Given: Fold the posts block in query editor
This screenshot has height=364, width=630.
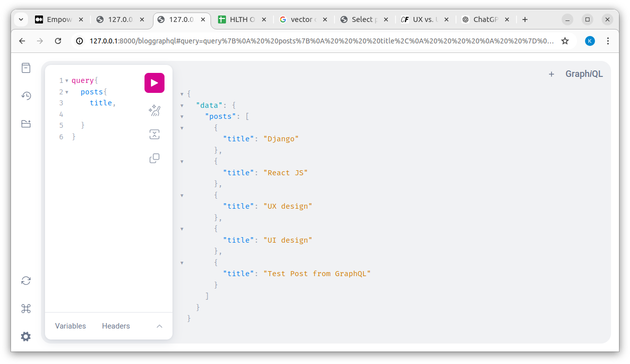Looking at the screenshot, I should click(67, 92).
